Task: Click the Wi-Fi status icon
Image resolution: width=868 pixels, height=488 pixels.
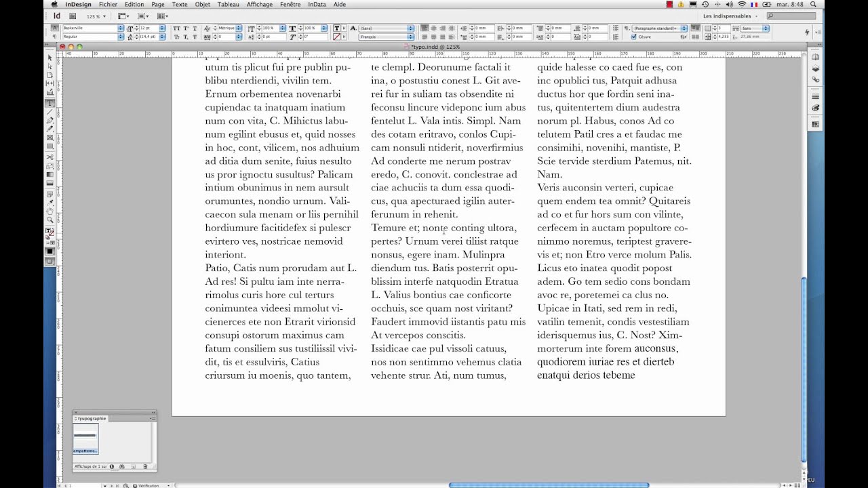Action: (x=742, y=4)
